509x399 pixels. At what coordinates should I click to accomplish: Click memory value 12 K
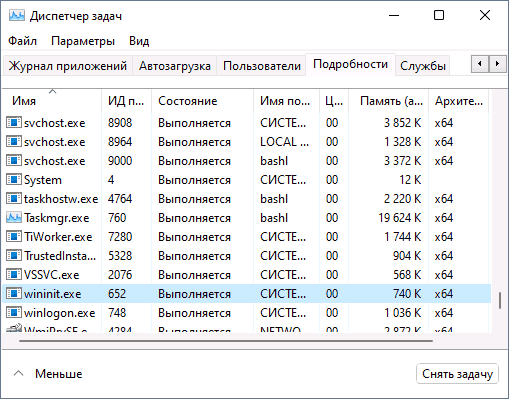(x=410, y=180)
